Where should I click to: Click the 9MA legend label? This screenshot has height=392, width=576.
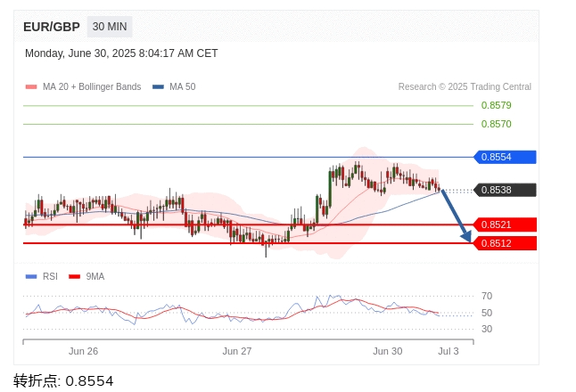pos(95,276)
